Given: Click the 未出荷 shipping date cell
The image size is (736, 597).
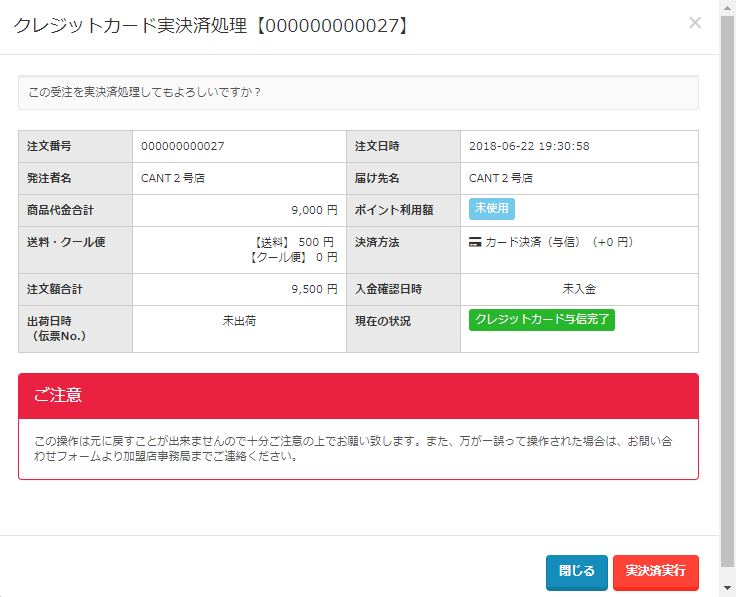Looking at the screenshot, I should pyautogui.click(x=239, y=321).
